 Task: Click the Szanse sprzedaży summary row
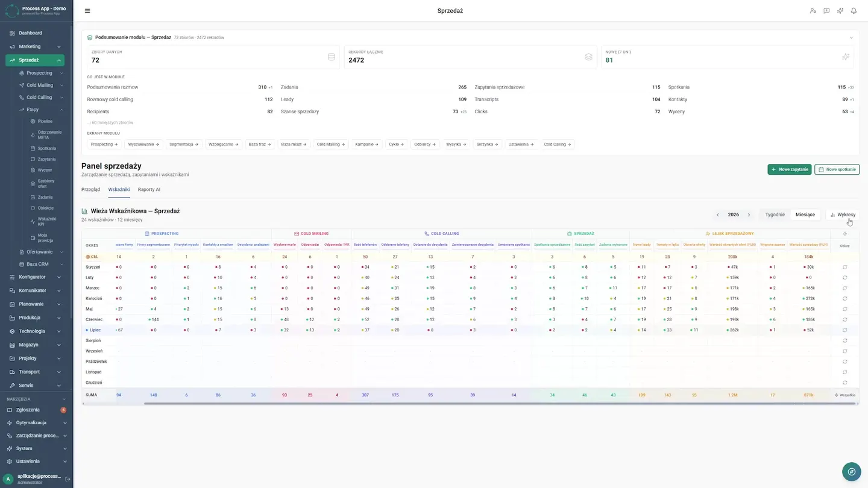click(374, 111)
